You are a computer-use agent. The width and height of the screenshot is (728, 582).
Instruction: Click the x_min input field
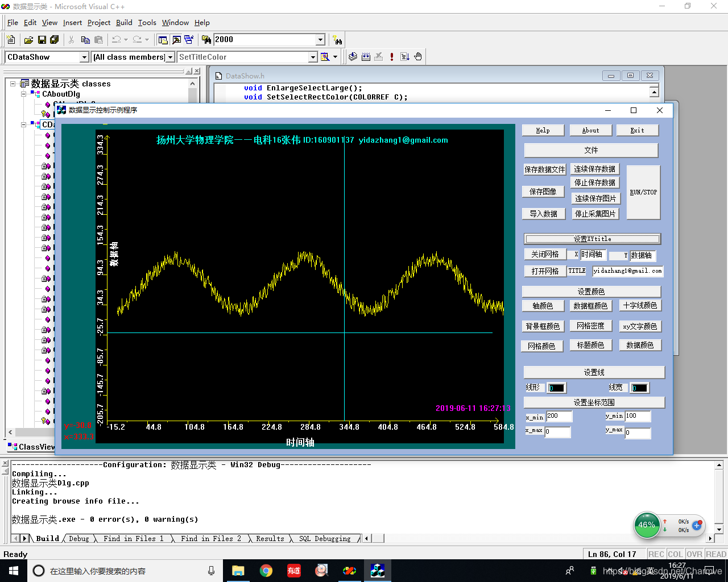click(559, 417)
